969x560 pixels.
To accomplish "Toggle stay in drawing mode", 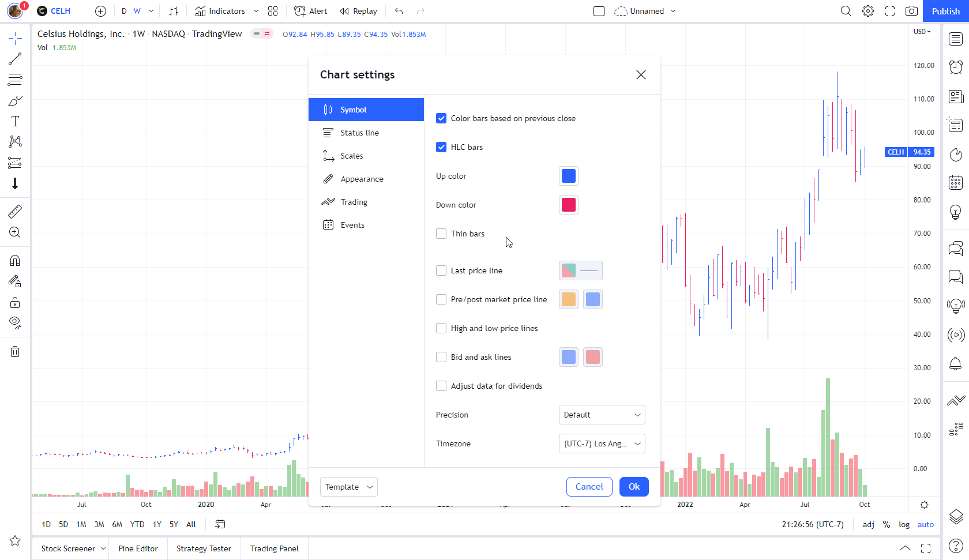I will point(15,281).
